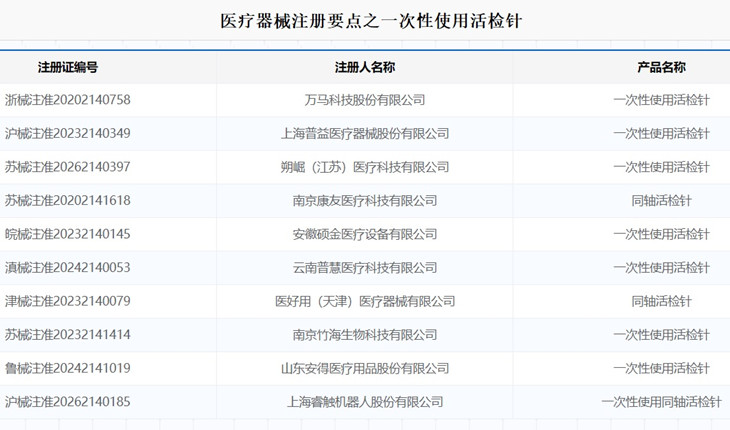Select registration number 滇械注准20242140053
Screen dimensions: 730x430
tap(68, 267)
